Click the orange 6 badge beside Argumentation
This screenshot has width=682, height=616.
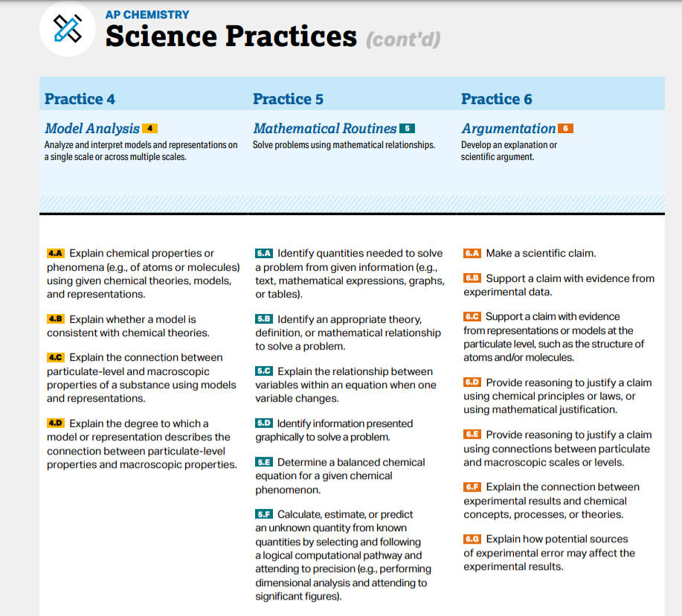(x=565, y=129)
